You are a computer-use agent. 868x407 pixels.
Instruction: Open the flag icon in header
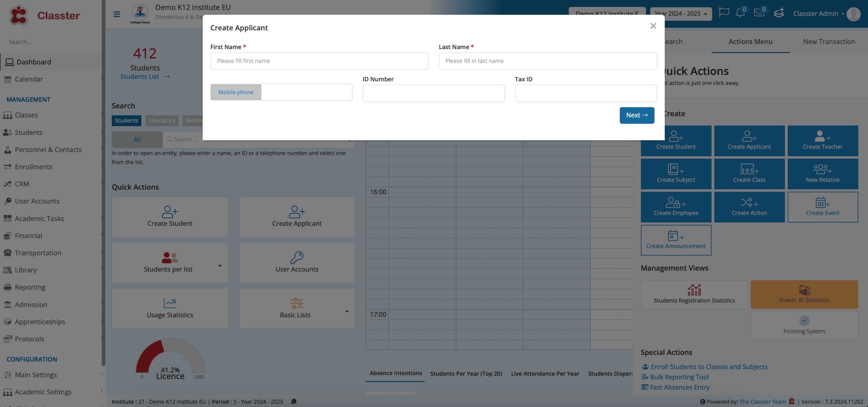pos(724,13)
